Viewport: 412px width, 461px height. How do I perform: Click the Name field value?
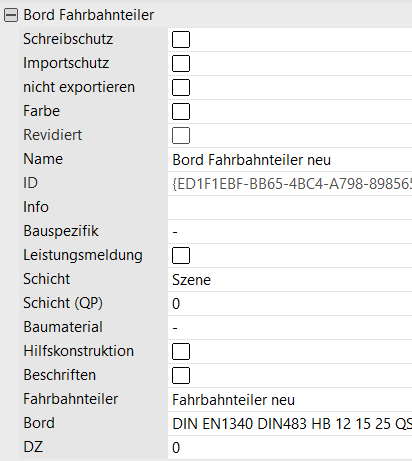pyautogui.click(x=290, y=160)
